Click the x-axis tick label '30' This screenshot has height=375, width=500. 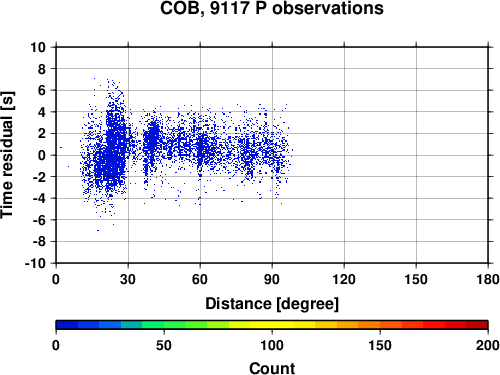tap(128, 279)
